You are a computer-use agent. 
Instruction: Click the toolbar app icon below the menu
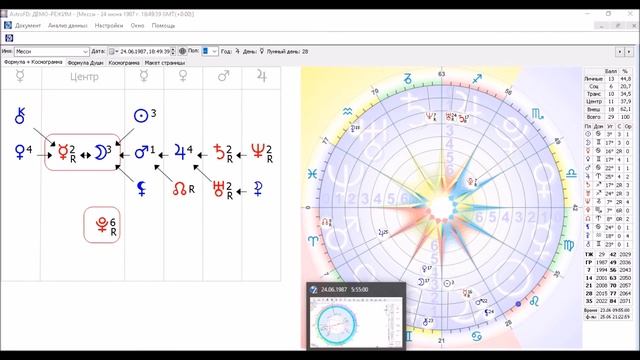9,38
